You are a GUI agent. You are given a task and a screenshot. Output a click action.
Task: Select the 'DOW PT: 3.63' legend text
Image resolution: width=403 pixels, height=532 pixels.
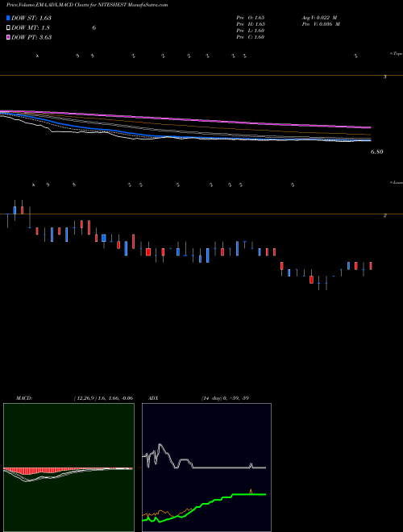click(x=31, y=37)
